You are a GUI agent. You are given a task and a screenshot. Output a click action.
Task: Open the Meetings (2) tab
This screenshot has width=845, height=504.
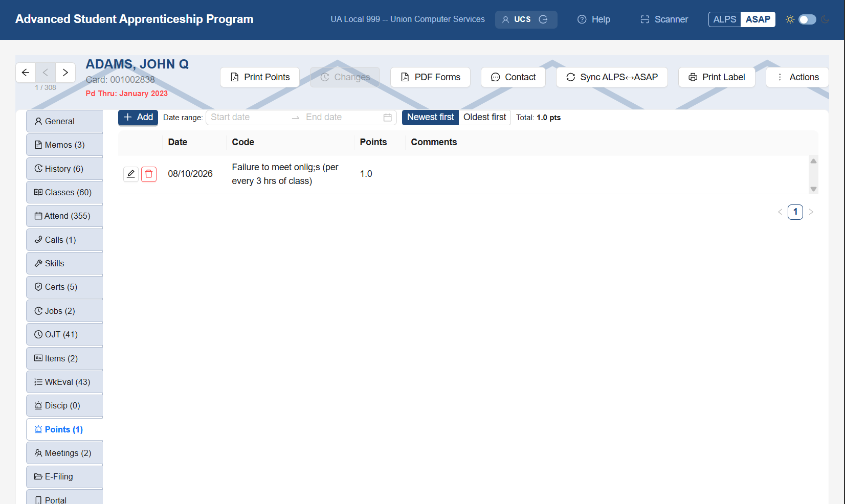point(64,453)
